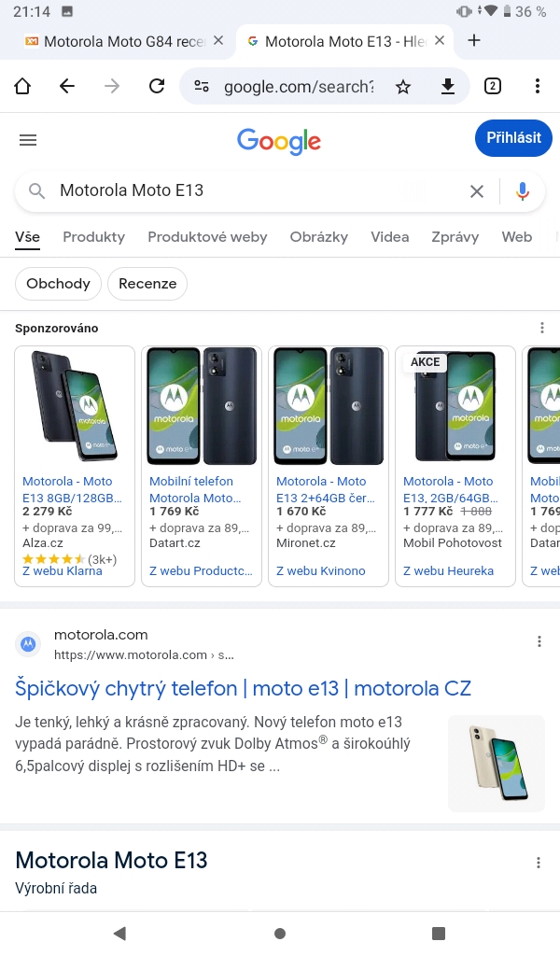
Task: Switch to the Obrázky search tab
Action: (319, 237)
